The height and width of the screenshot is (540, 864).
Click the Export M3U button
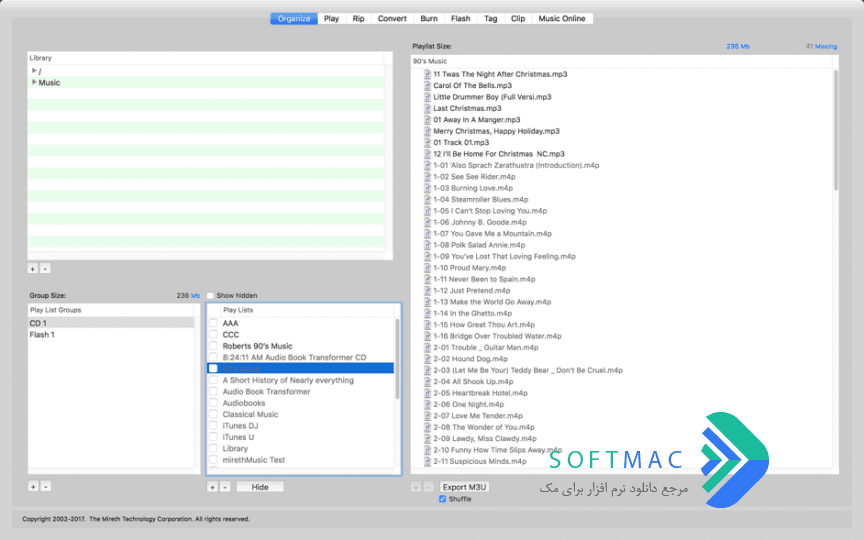click(465, 487)
